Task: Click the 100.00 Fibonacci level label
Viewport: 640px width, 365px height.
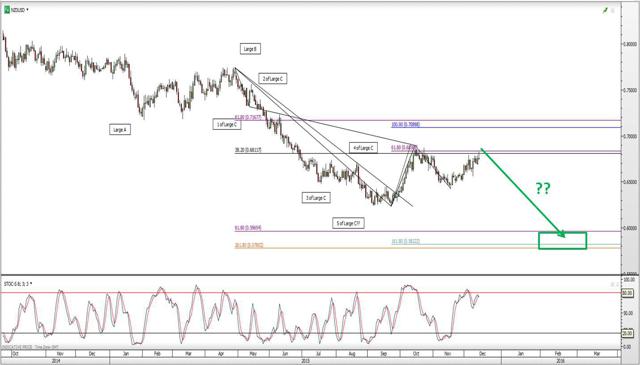Action: click(405, 125)
